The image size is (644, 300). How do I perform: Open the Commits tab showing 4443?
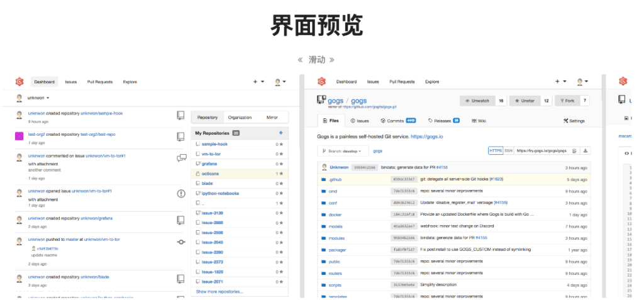point(398,121)
